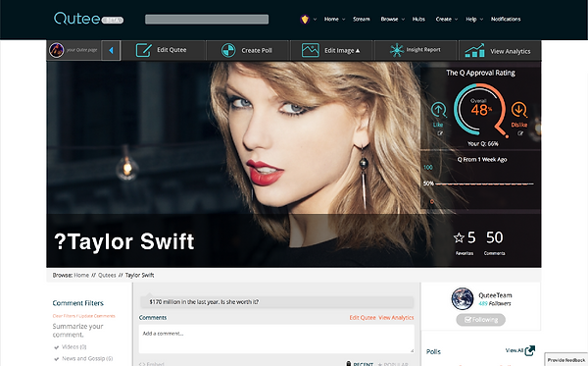Open the Insight Report toolbar label
The width and height of the screenshot is (588, 366).
423,49
